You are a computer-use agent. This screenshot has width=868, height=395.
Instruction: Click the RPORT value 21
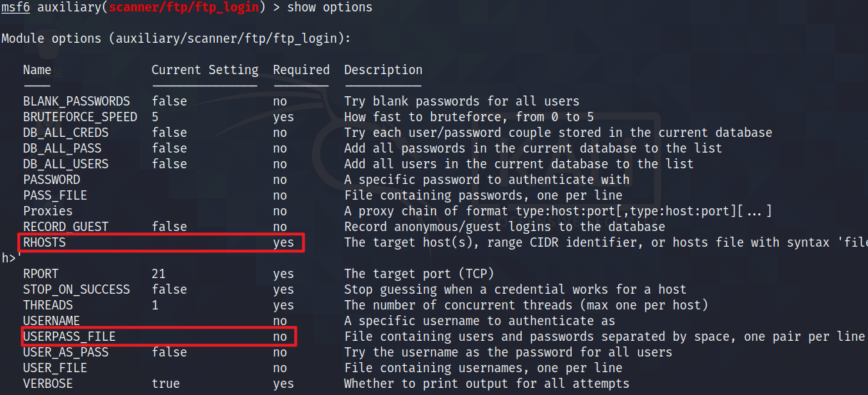click(158, 274)
